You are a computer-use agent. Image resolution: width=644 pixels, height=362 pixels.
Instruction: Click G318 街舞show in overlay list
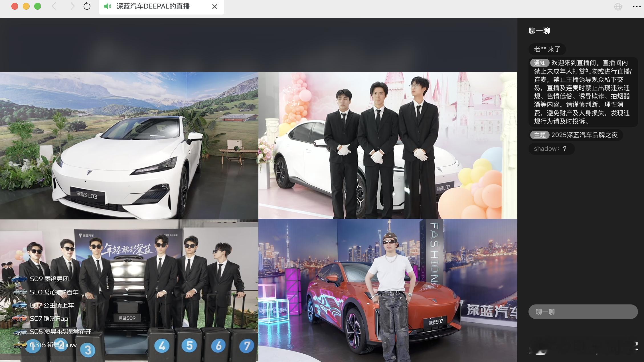[x=53, y=345]
